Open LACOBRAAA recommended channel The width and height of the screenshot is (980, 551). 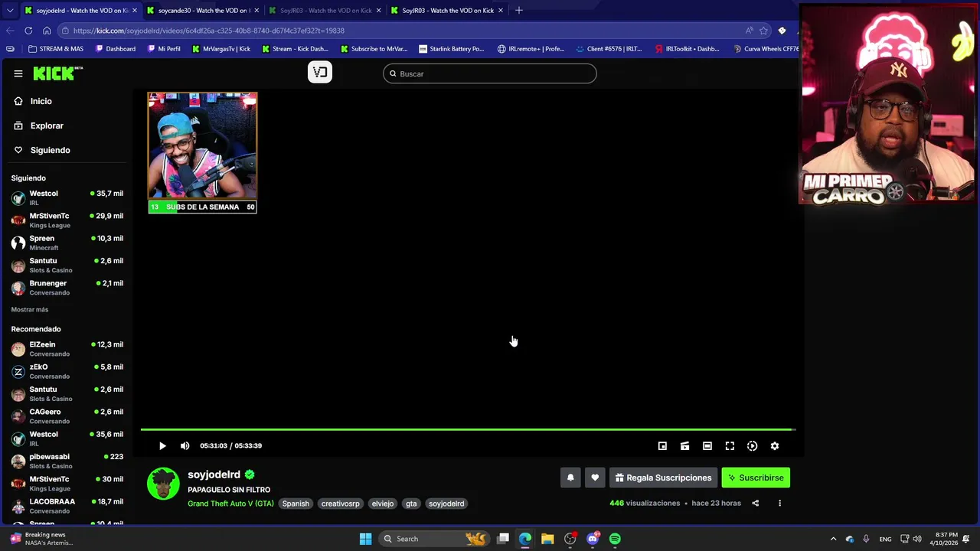point(67,506)
